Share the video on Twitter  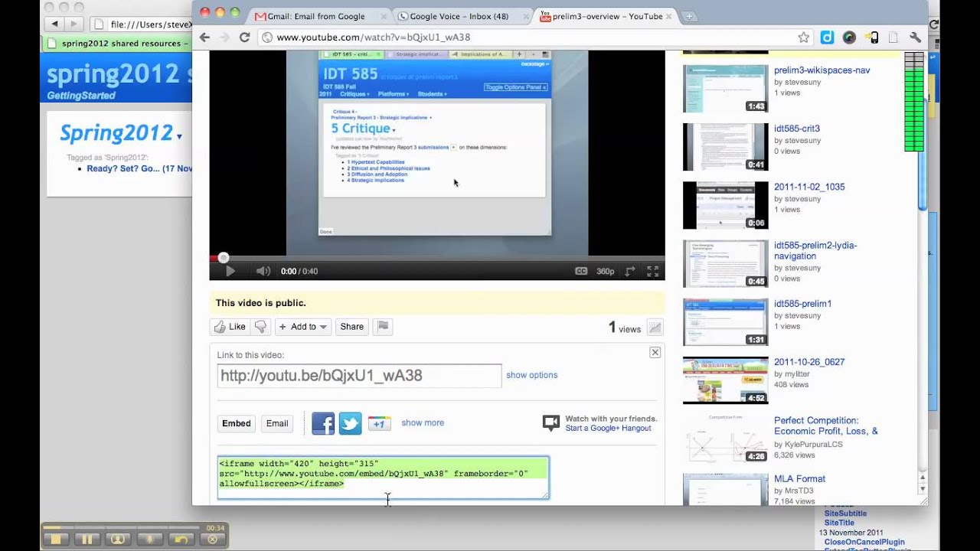[x=350, y=423]
